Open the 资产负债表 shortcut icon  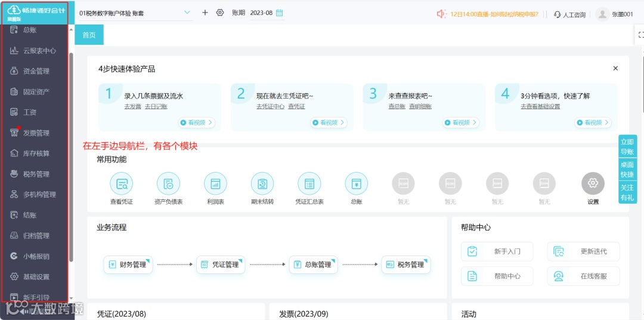point(168,183)
